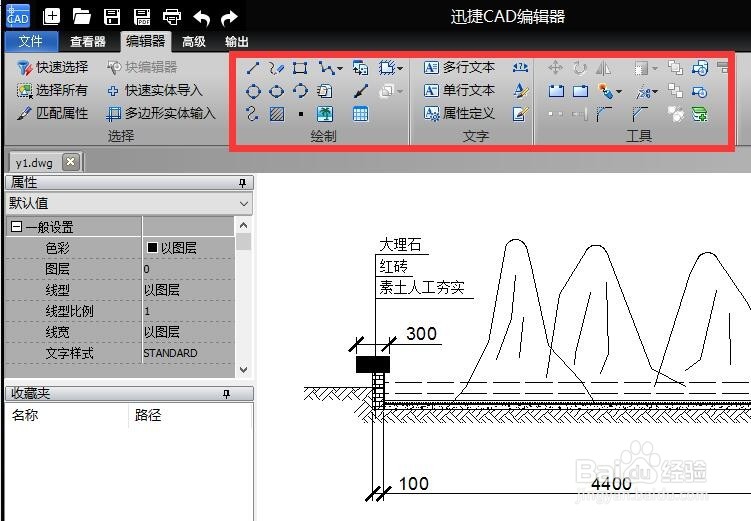Select the Rectangle draw tool
The height and width of the screenshot is (521, 751).
tap(300, 68)
